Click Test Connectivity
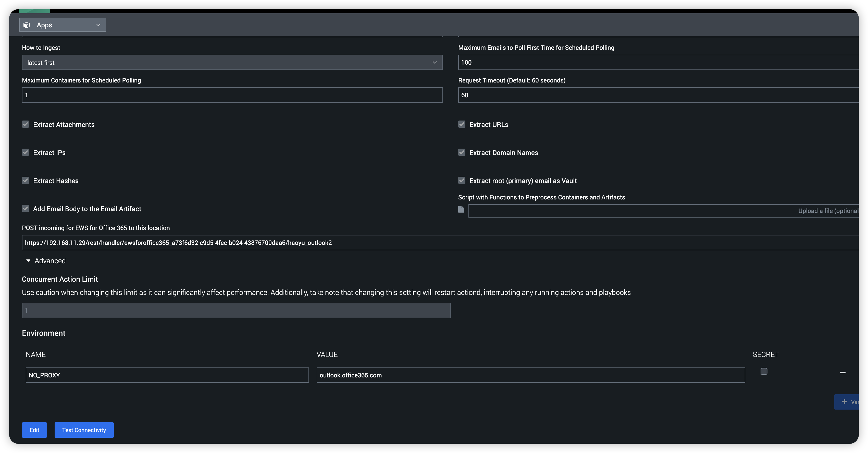Viewport: 868px width, 453px height. pyautogui.click(x=84, y=430)
